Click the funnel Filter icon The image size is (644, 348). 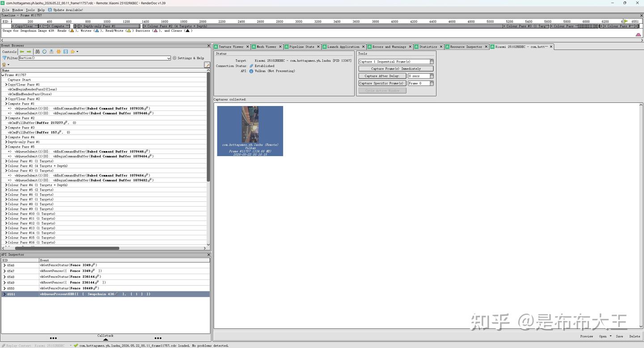pyautogui.click(x=4, y=58)
